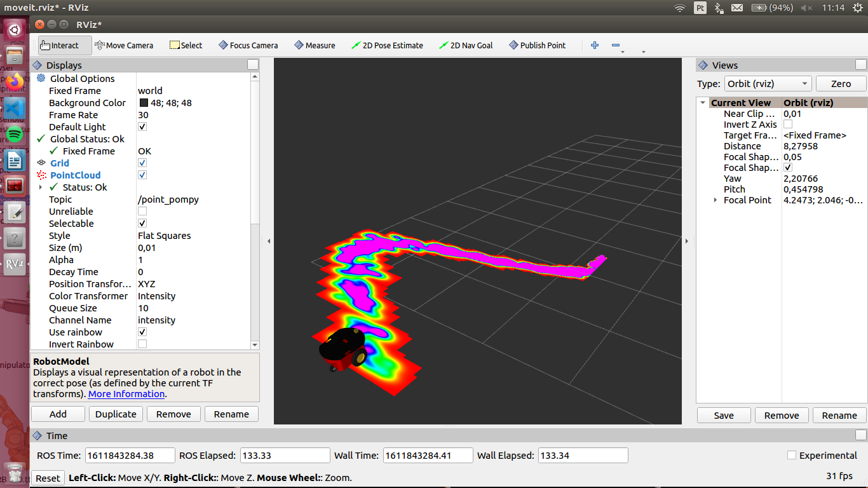Choose the Select tool in toolbar
This screenshot has width=868, height=488.
186,45
